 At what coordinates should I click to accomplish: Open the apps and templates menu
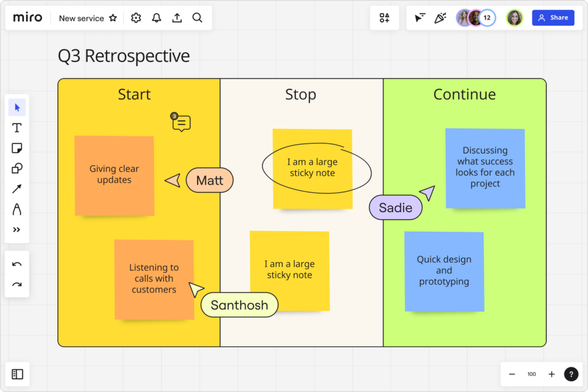[384, 18]
